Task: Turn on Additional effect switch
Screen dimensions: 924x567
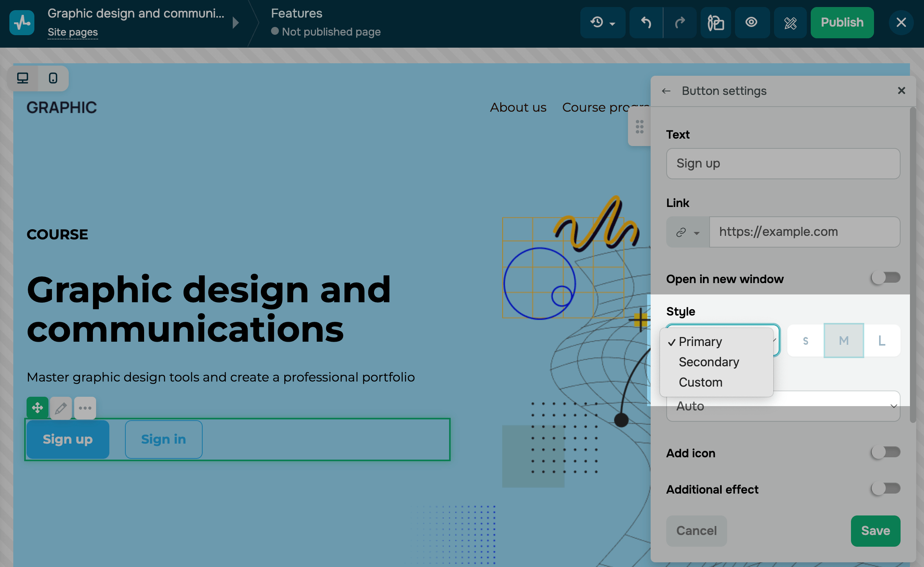Action: pyautogui.click(x=885, y=489)
